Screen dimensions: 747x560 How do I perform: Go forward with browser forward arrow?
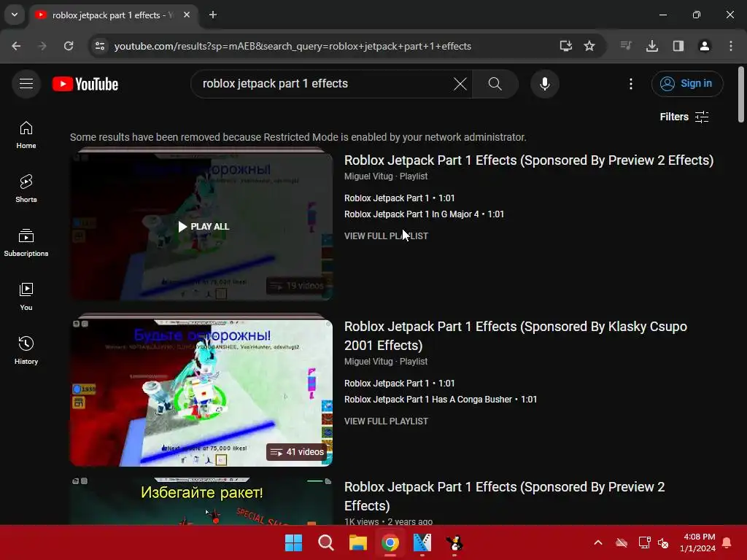42,46
